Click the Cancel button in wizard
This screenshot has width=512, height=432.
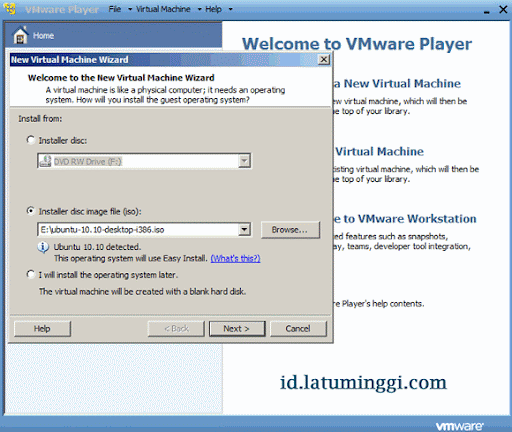click(298, 329)
